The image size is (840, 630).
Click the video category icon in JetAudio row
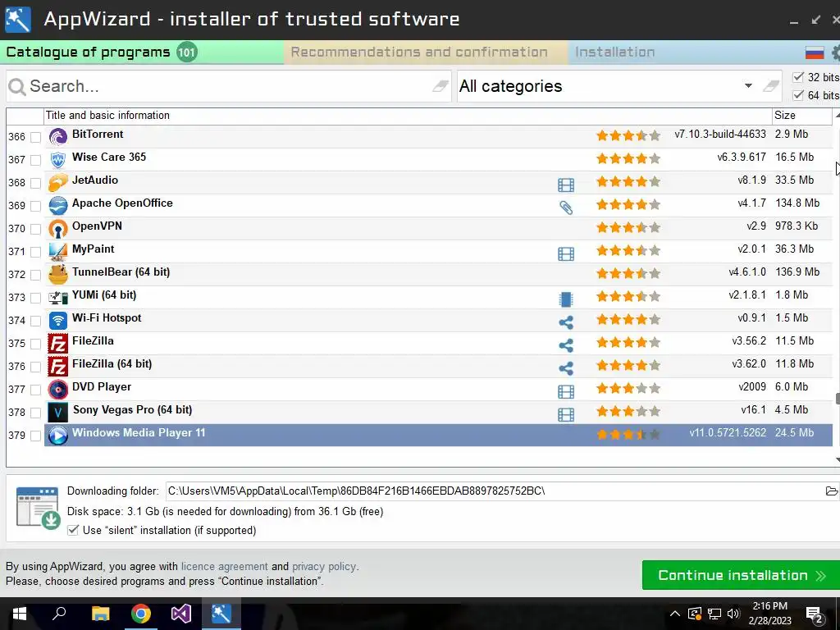566,185
